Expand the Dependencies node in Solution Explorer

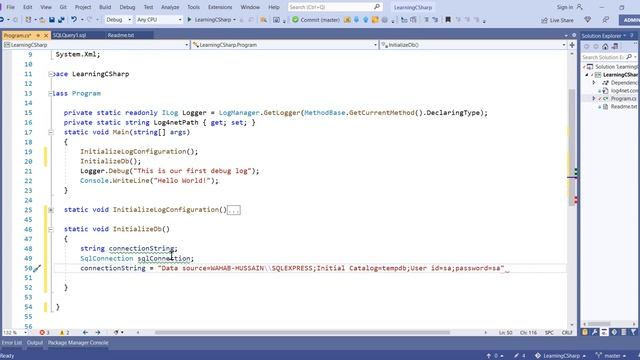[x=594, y=82]
